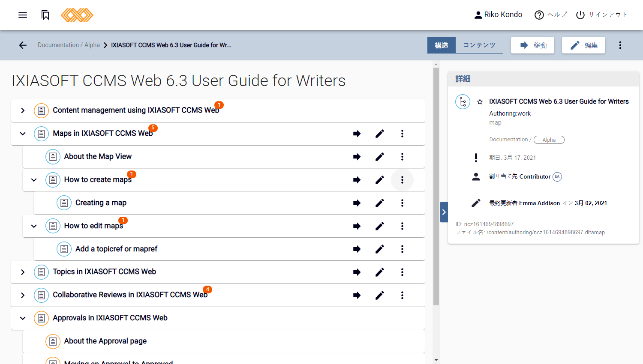Open more options for Maps in IXIASOFT CCMS Web
Screen dimensions: 643x364
[x=402, y=134]
